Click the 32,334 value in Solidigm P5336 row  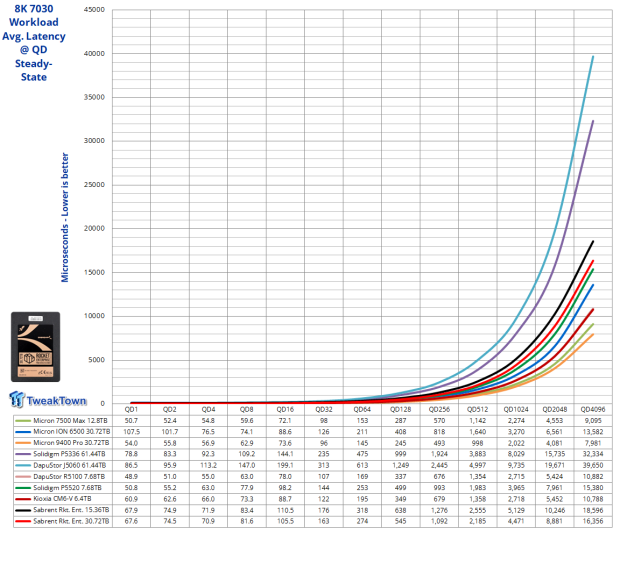click(x=593, y=454)
